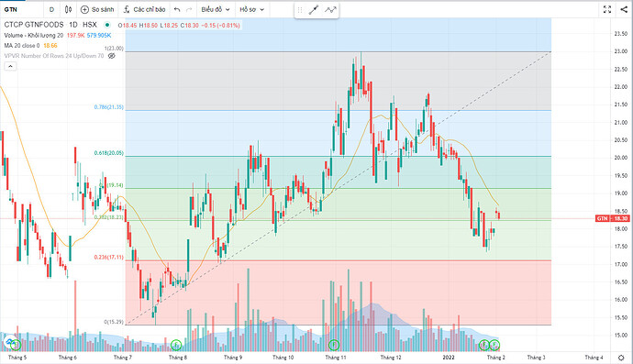Click the right event marker above Tháng 2
Screen dimensions: 633x364
coord(494,345)
